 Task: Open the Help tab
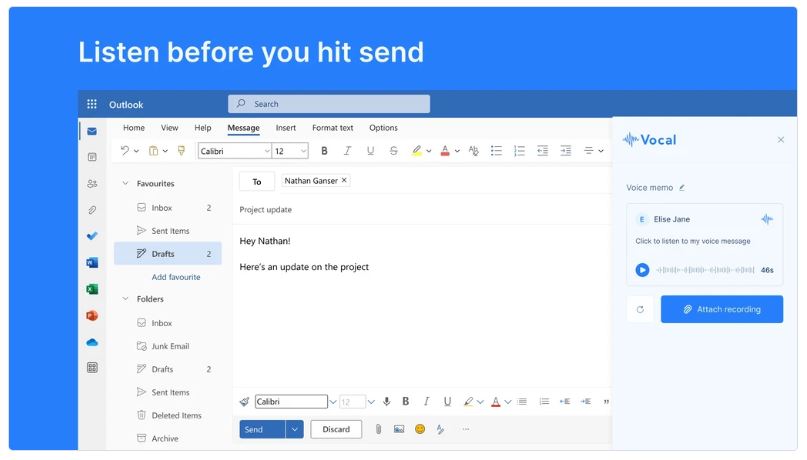[203, 128]
